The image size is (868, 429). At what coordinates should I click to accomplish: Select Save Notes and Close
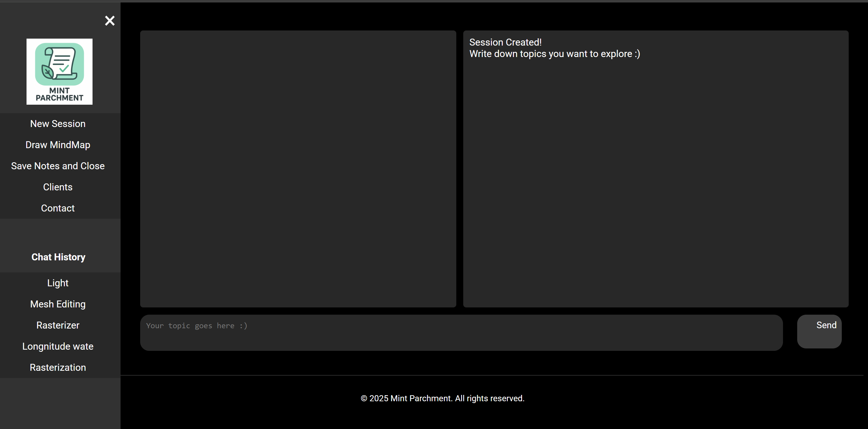coord(58,166)
